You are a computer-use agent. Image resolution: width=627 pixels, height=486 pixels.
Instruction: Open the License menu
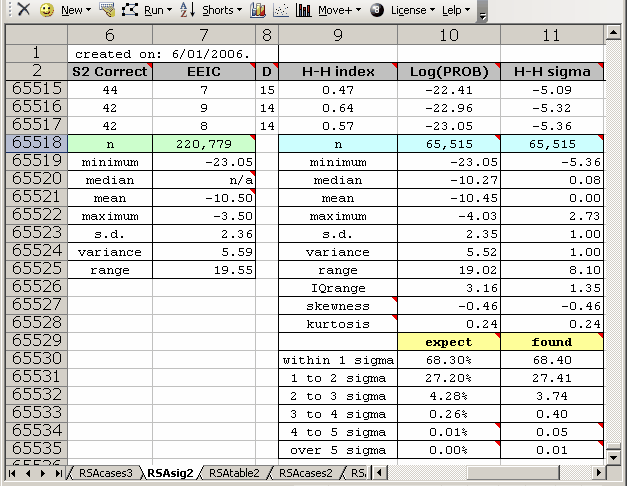(411, 10)
